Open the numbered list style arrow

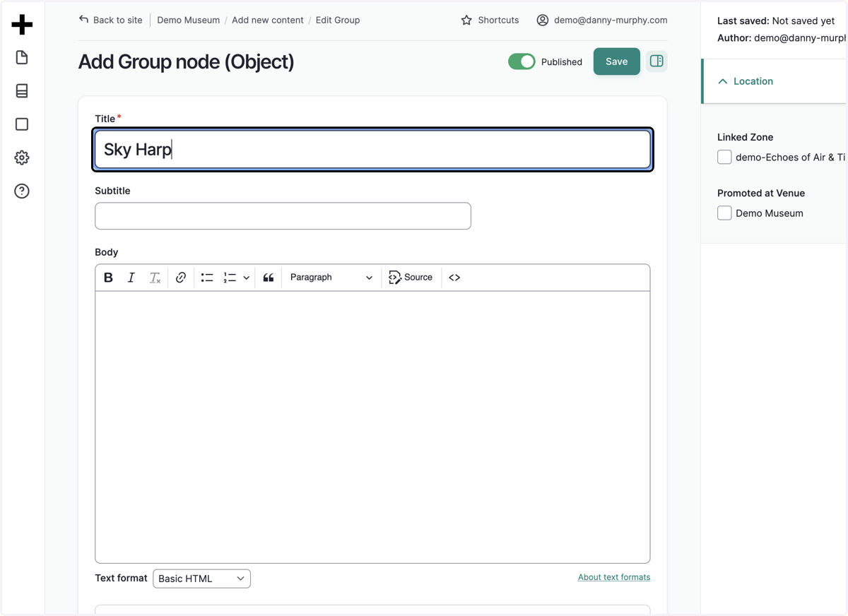[246, 278]
